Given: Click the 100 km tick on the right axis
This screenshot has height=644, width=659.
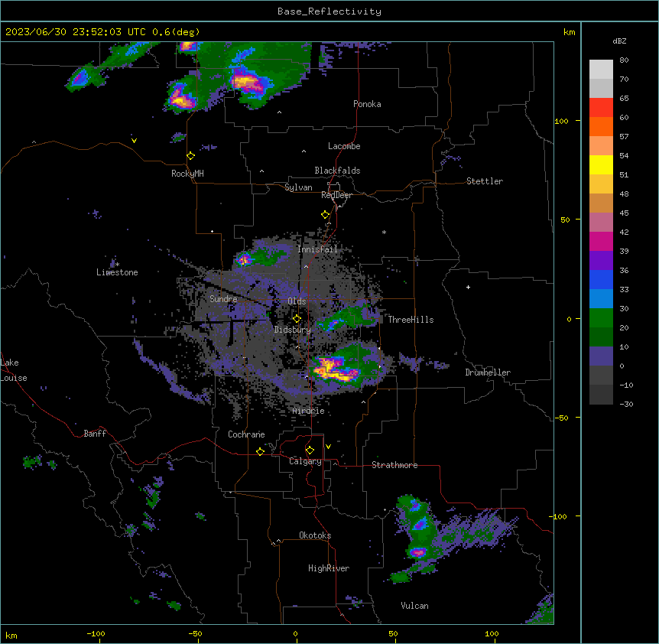Looking at the screenshot, I should [x=561, y=121].
